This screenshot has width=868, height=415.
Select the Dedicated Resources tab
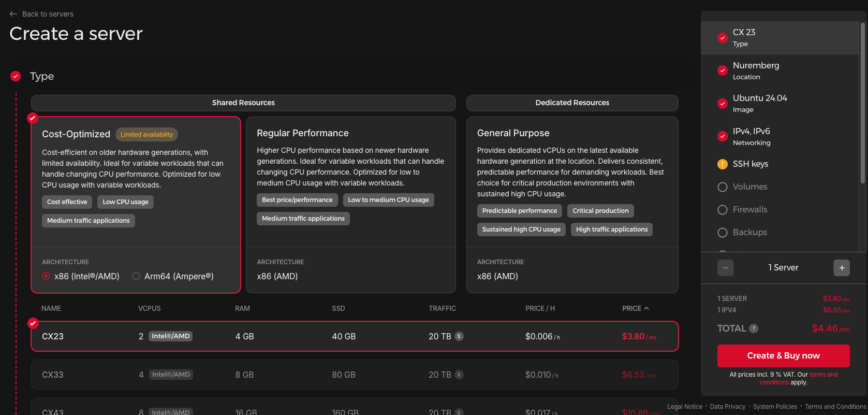pyautogui.click(x=572, y=103)
